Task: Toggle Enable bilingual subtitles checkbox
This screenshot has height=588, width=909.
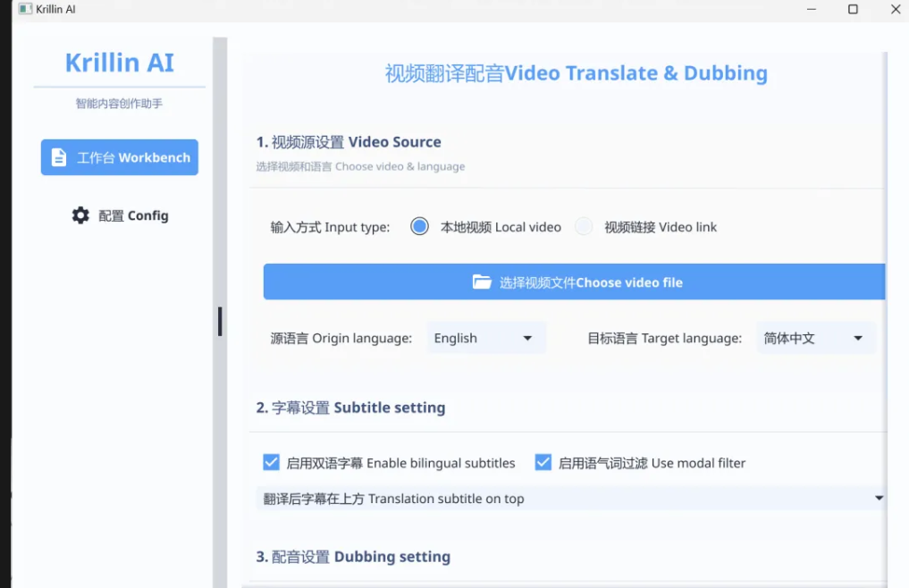Action: pos(272,462)
